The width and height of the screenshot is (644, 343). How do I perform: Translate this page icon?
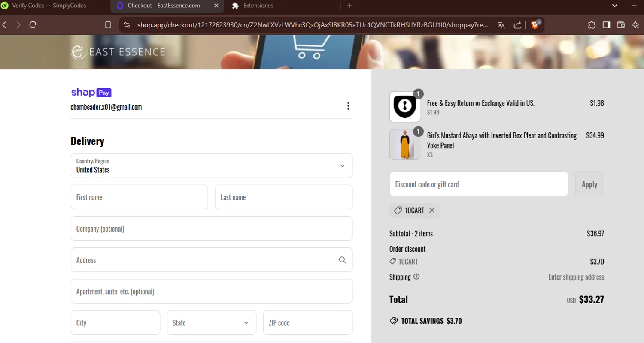(501, 25)
